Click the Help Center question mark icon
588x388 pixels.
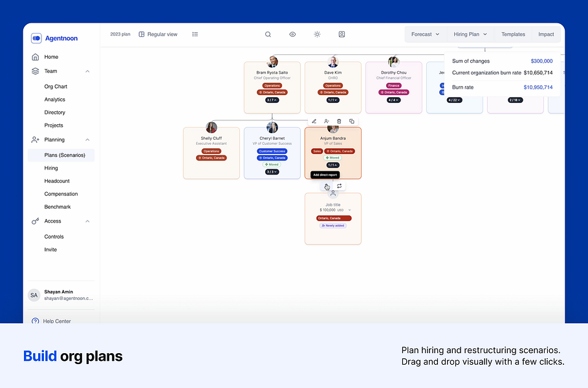[35, 321]
